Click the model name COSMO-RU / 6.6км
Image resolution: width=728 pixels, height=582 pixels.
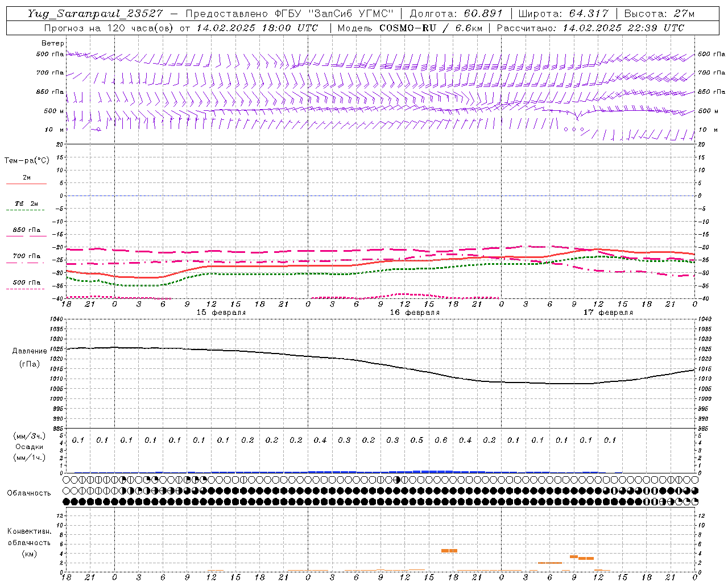tap(431, 28)
